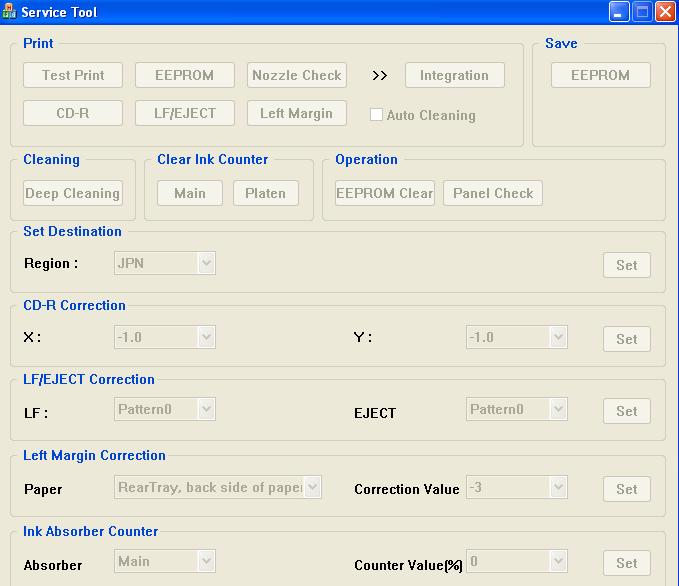679x586 pixels.
Task: Click the Integration button
Action: 455,75
